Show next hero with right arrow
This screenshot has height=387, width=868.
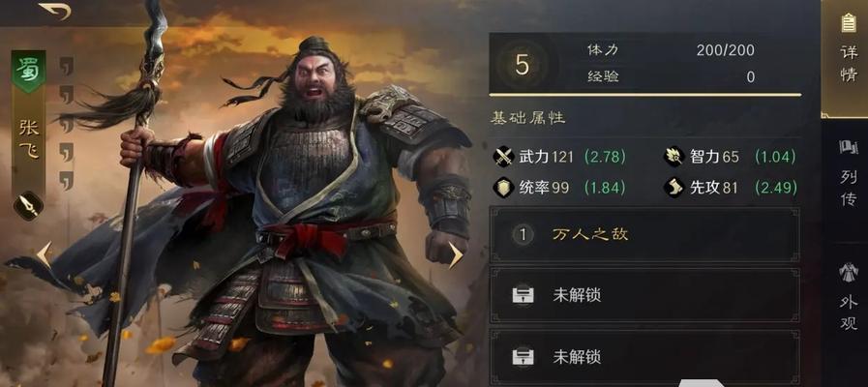point(456,254)
